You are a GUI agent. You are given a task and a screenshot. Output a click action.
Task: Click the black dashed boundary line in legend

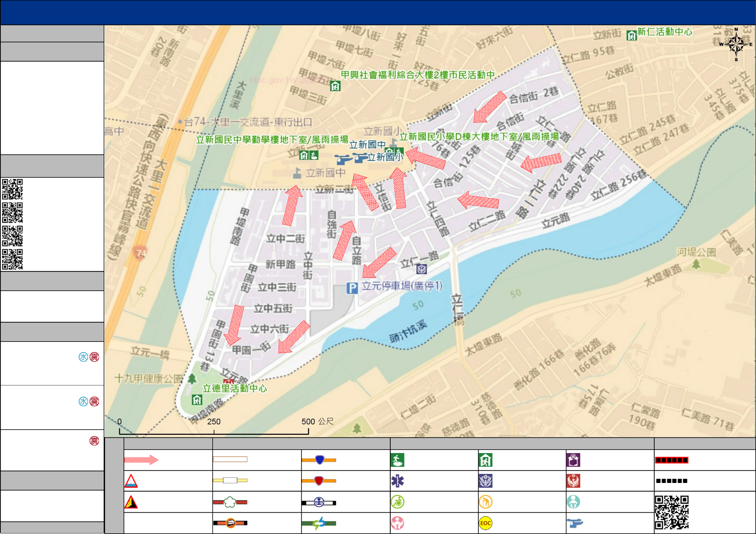coord(671,481)
